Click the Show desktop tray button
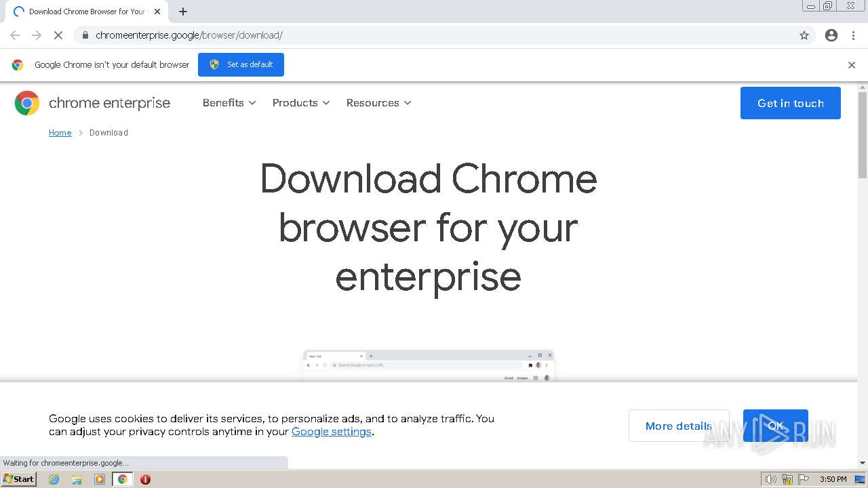Viewport: 868px width, 488px height. (860, 479)
